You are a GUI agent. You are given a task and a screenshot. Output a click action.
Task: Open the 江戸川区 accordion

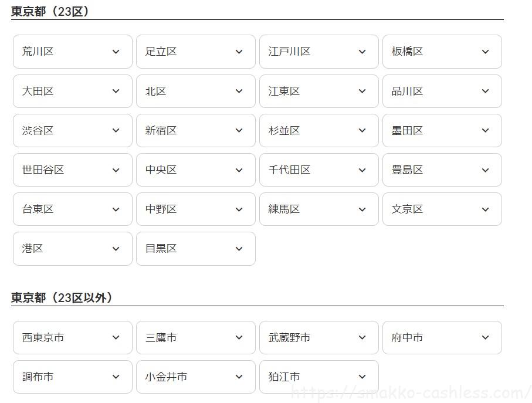pos(319,52)
